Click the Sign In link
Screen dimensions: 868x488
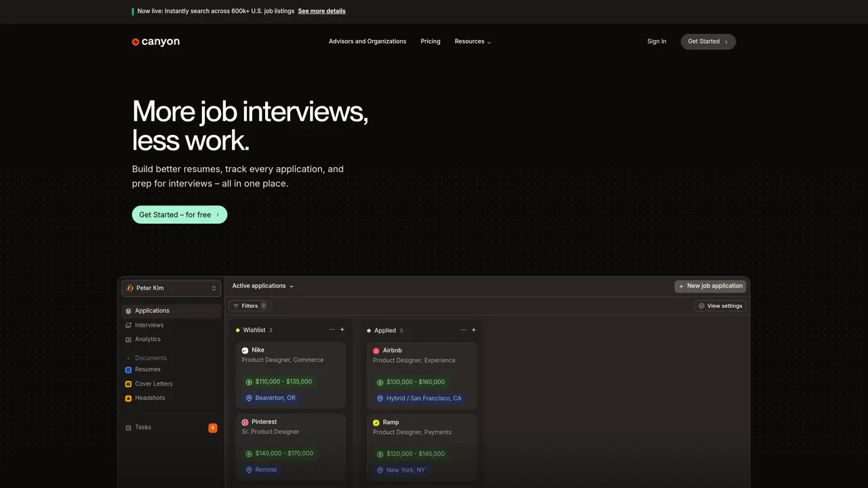click(x=656, y=42)
